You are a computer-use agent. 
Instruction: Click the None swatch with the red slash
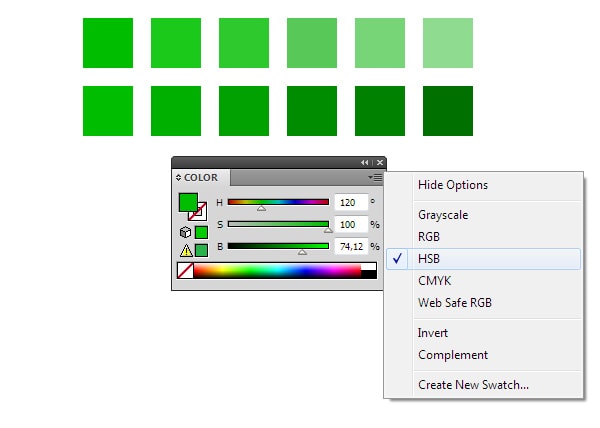pos(185,270)
